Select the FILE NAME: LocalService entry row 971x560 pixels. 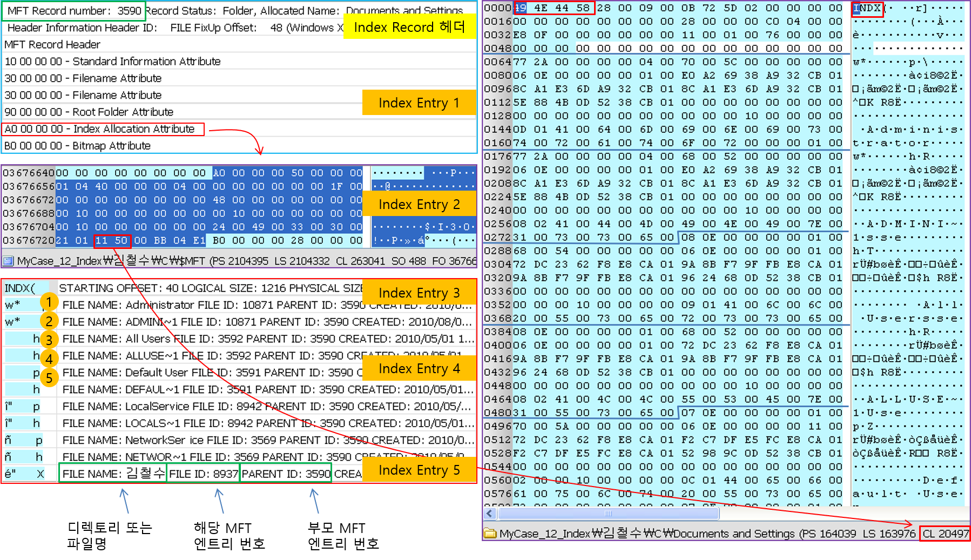tap(240, 406)
